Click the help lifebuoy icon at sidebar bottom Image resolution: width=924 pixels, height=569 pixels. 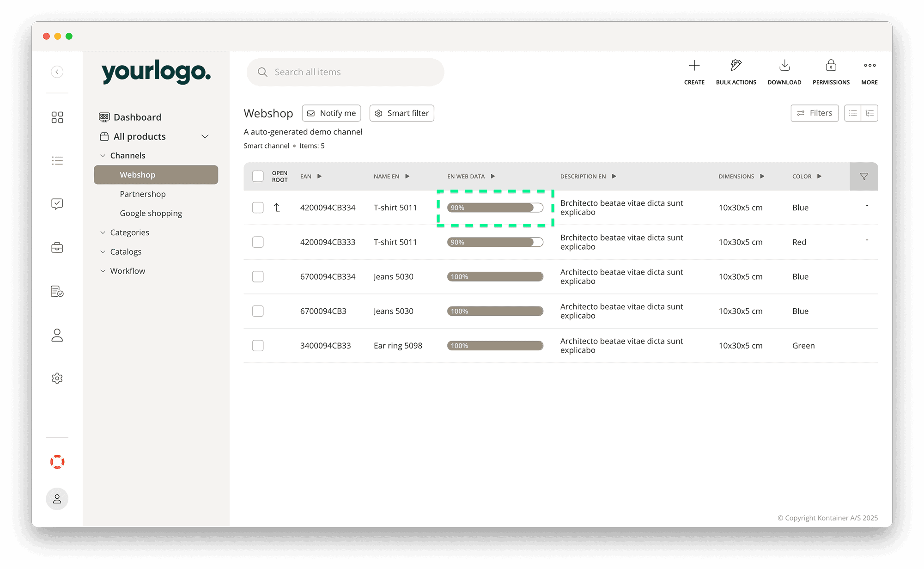[x=57, y=461]
